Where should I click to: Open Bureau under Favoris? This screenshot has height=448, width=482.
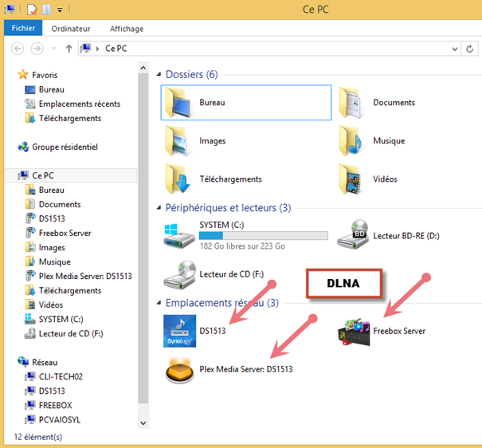(x=51, y=89)
